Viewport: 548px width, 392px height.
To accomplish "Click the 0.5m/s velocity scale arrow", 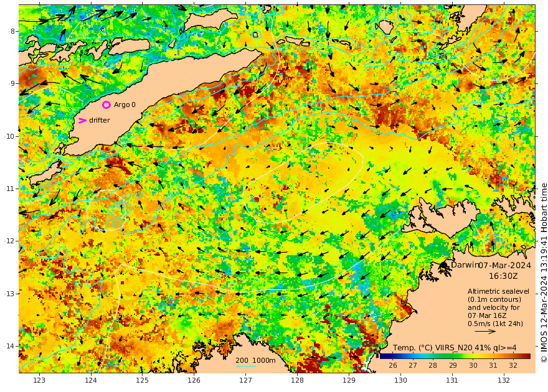I will click(x=485, y=331).
